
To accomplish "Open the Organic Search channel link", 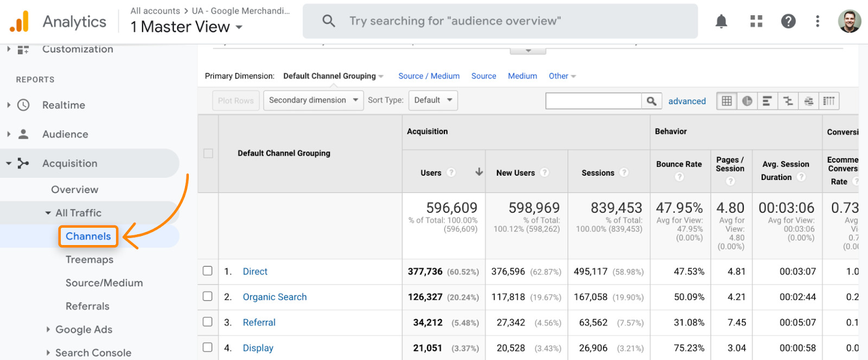I will point(275,297).
